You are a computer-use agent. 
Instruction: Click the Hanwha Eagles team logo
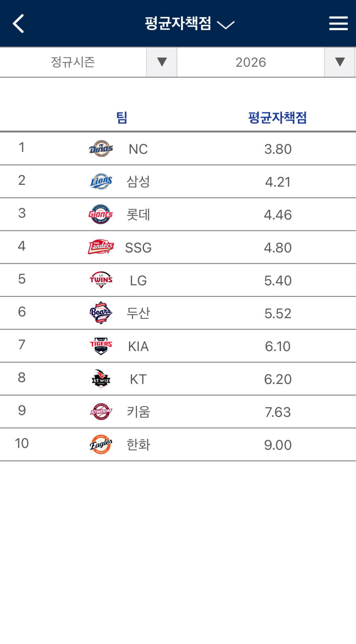pyautogui.click(x=101, y=445)
